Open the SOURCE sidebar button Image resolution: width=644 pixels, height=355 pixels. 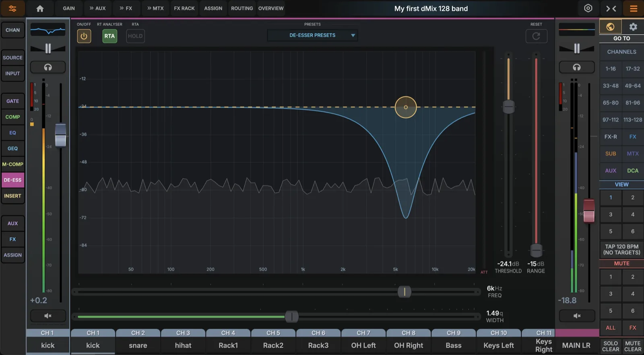pyautogui.click(x=12, y=58)
